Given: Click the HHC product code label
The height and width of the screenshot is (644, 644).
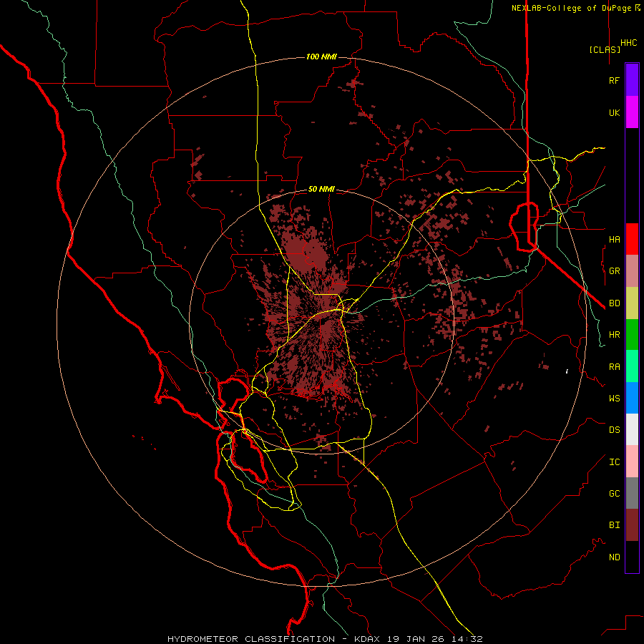Looking at the screenshot, I should pos(629,43).
